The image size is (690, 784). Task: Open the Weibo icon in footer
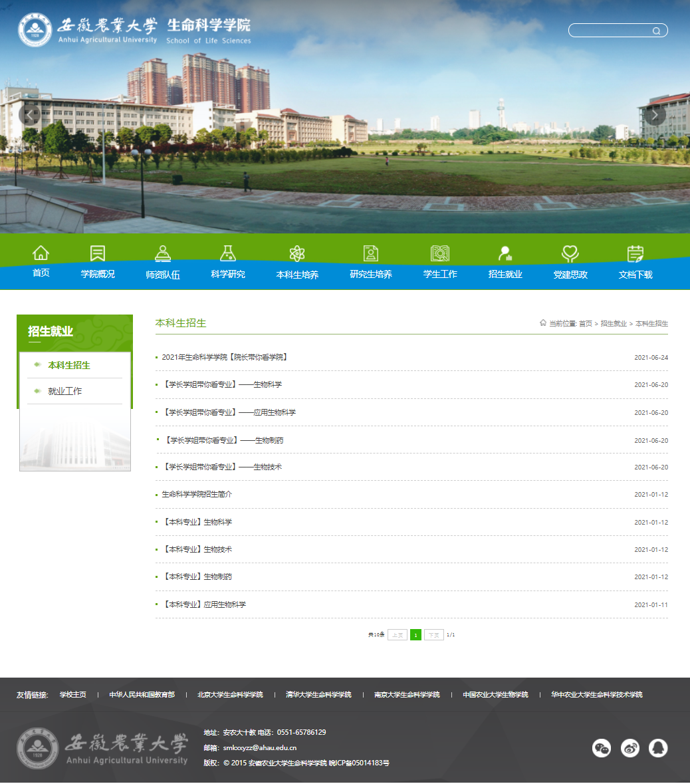[x=630, y=748]
